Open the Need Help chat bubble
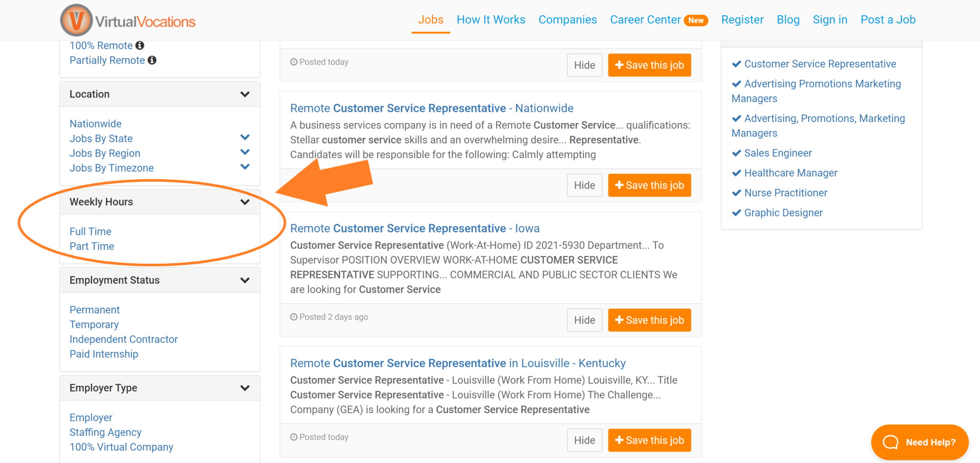The width and height of the screenshot is (980, 463). [x=919, y=442]
